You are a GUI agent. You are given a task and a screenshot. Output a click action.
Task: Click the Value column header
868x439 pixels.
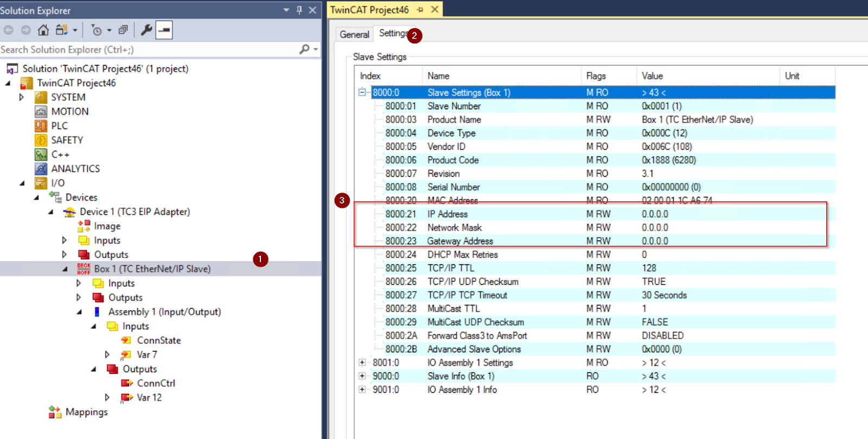pos(708,76)
